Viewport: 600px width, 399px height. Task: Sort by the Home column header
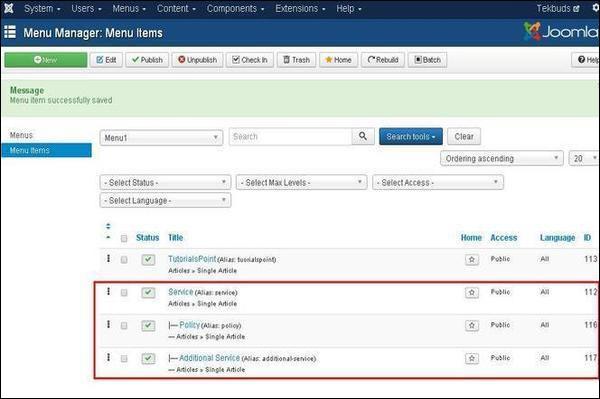tap(471, 238)
